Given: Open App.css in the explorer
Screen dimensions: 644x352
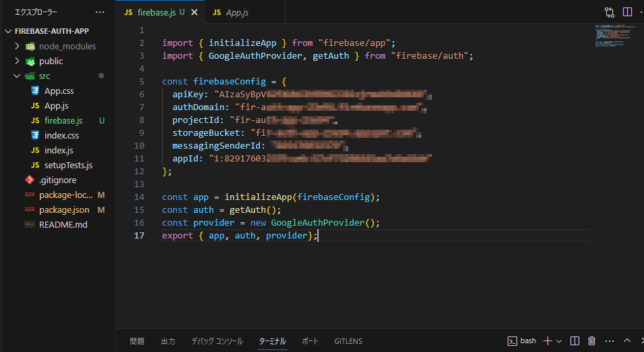Looking at the screenshot, I should [x=59, y=91].
